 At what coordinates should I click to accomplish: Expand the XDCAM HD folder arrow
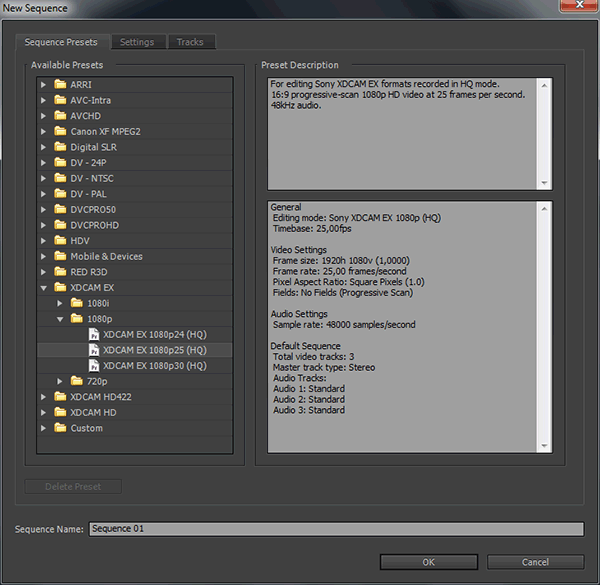click(44, 412)
